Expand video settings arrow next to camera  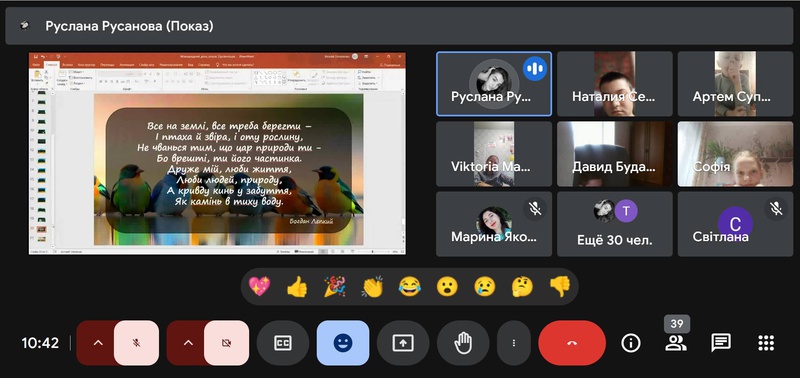click(188, 343)
